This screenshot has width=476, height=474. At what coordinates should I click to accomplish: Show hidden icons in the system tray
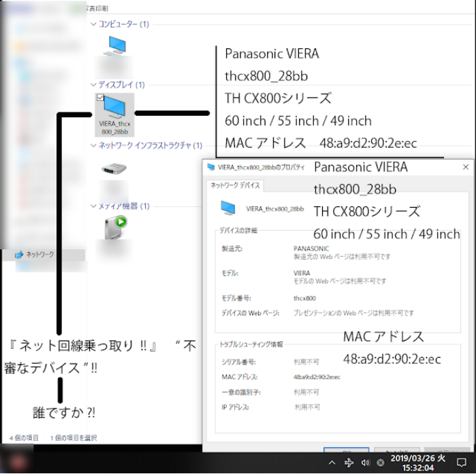click(x=332, y=463)
